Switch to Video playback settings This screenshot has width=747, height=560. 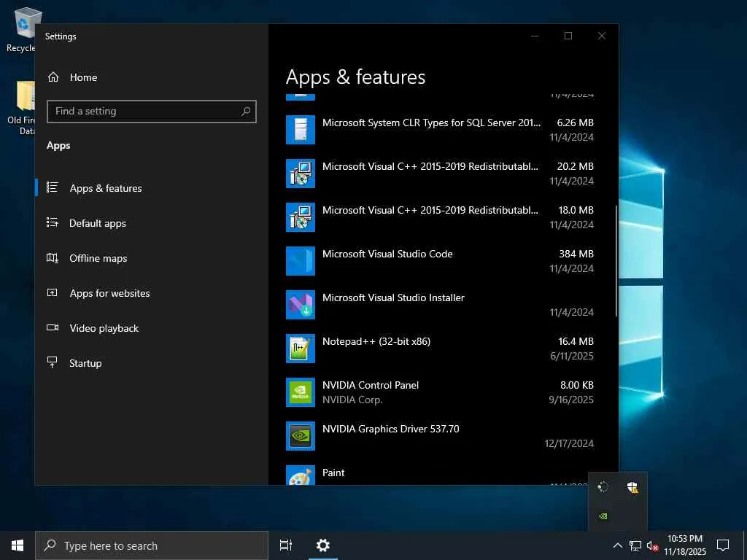tap(104, 328)
